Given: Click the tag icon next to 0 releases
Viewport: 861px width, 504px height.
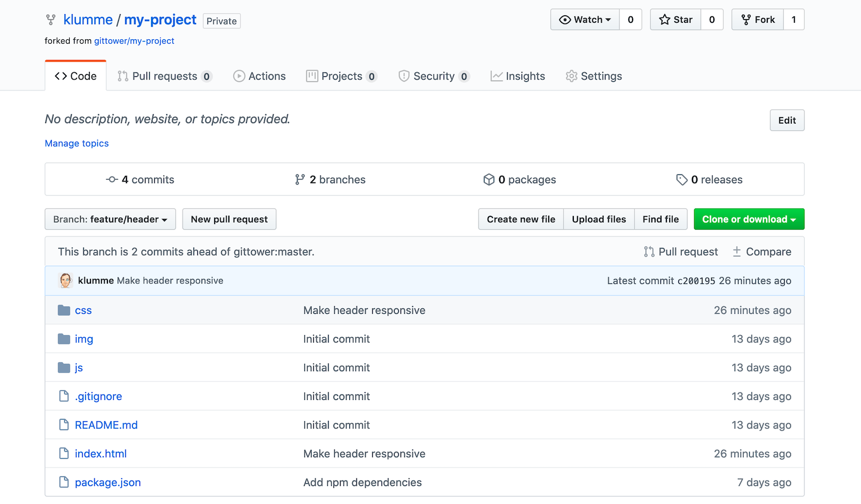Looking at the screenshot, I should (682, 180).
